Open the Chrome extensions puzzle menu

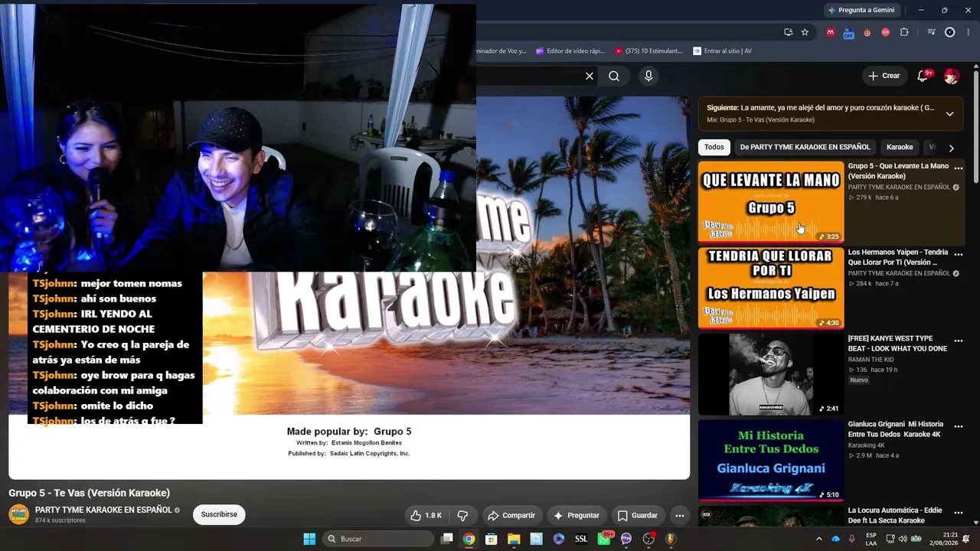904,32
